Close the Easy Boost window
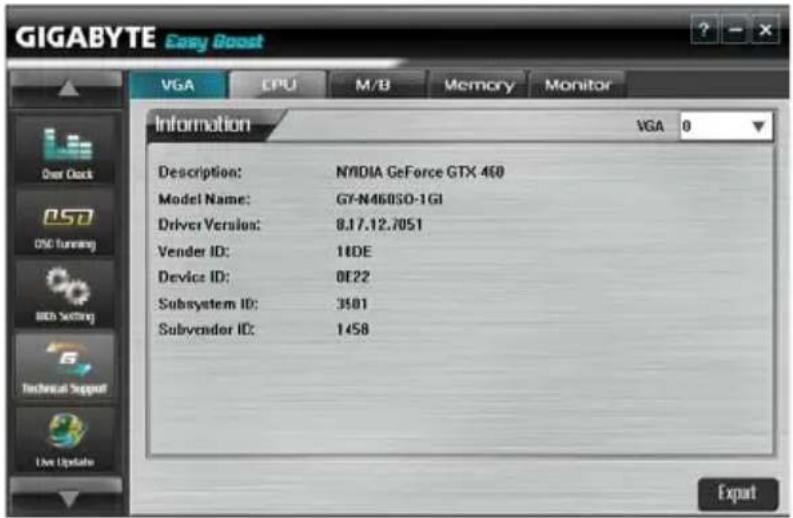This screenshot has height=518, width=793. [x=766, y=30]
